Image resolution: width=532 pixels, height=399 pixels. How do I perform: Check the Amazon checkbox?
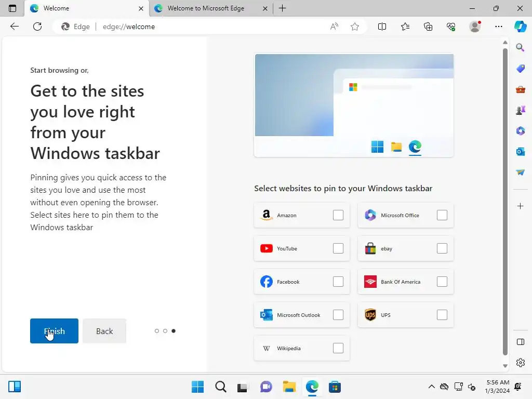[x=338, y=215]
